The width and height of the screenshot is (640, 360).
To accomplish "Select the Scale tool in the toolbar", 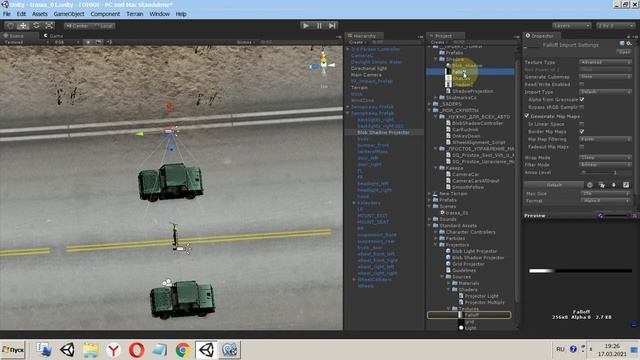I will 49,26.
